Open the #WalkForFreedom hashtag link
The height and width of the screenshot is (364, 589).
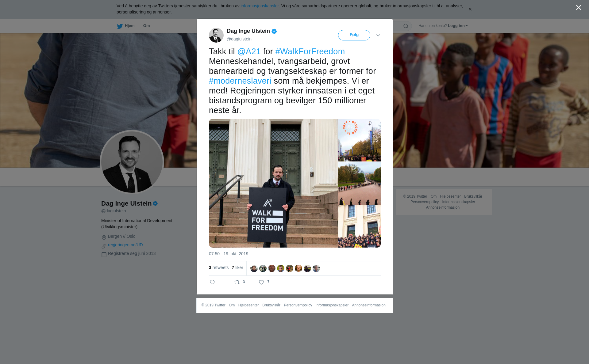(x=310, y=51)
